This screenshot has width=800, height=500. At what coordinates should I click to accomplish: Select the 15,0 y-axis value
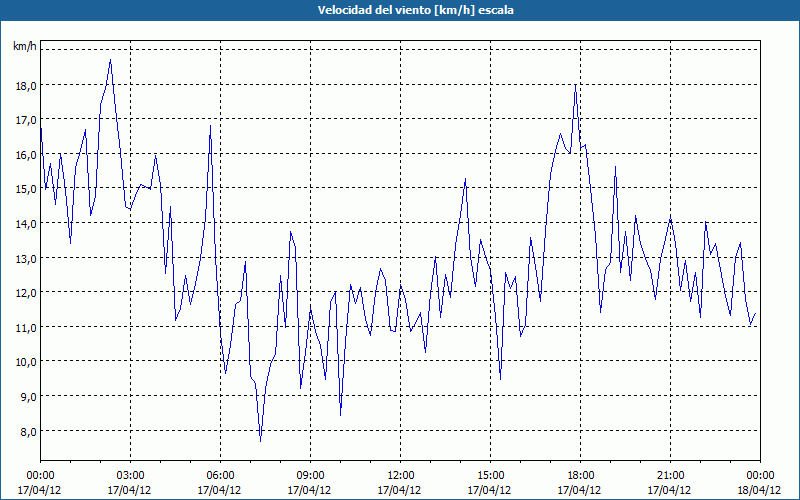[x=26, y=189]
